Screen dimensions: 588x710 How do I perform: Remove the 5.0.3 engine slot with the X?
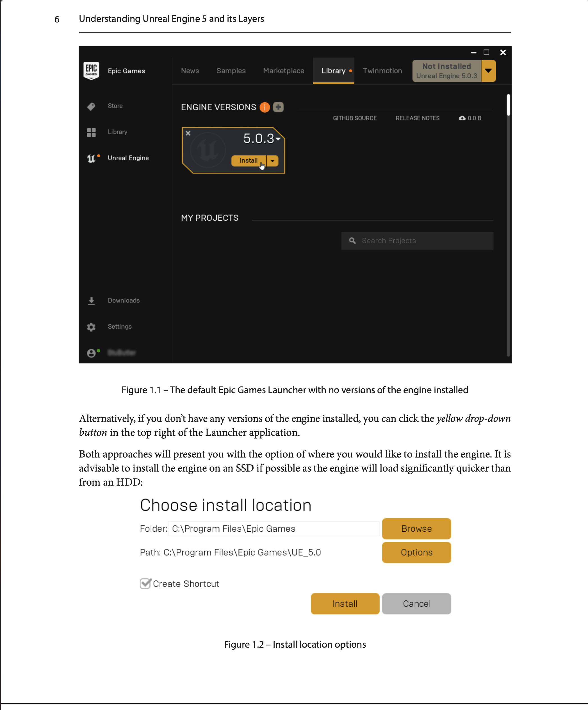click(x=188, y=133)
